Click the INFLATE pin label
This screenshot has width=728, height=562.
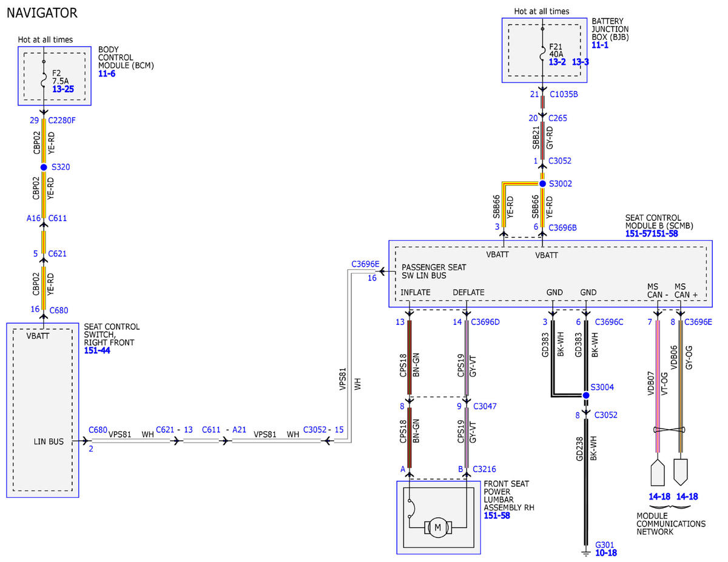(x=416, y=292)
